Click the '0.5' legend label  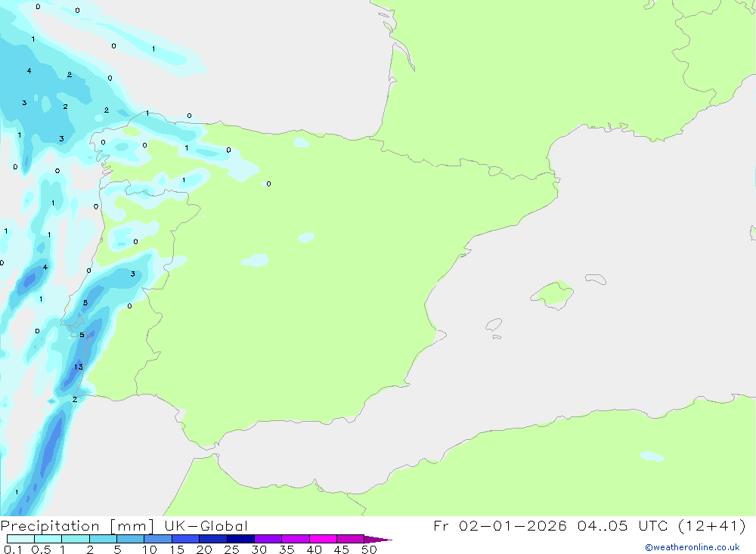42,549
